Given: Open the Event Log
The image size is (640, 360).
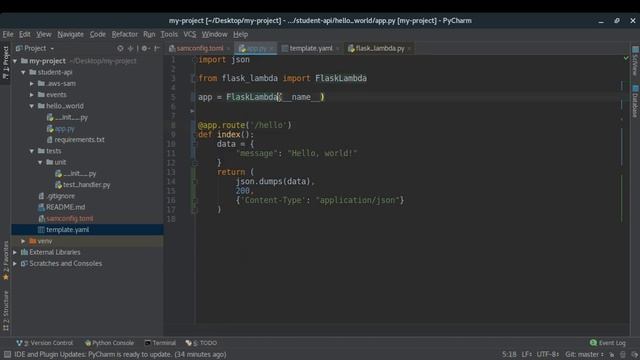Looking at the screenshot, I should [608, 343].
